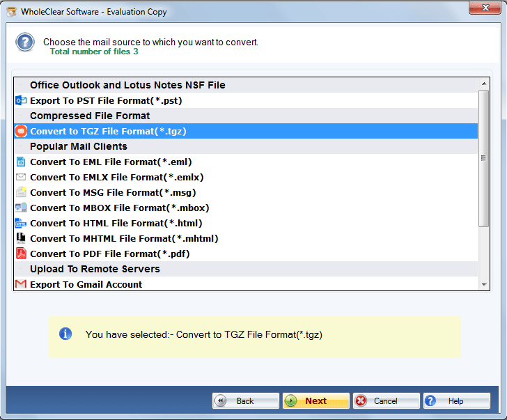Close the WholeClear Software window
This screenshot has height=420, width=507.
485,8
